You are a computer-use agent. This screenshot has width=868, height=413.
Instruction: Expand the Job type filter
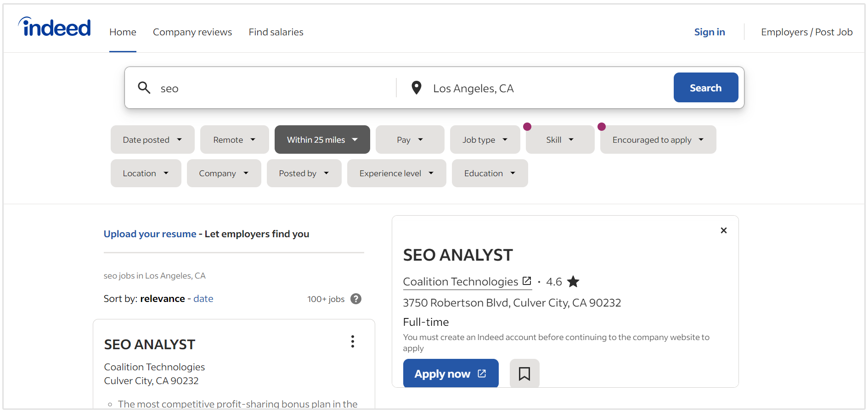click(485, 140)
